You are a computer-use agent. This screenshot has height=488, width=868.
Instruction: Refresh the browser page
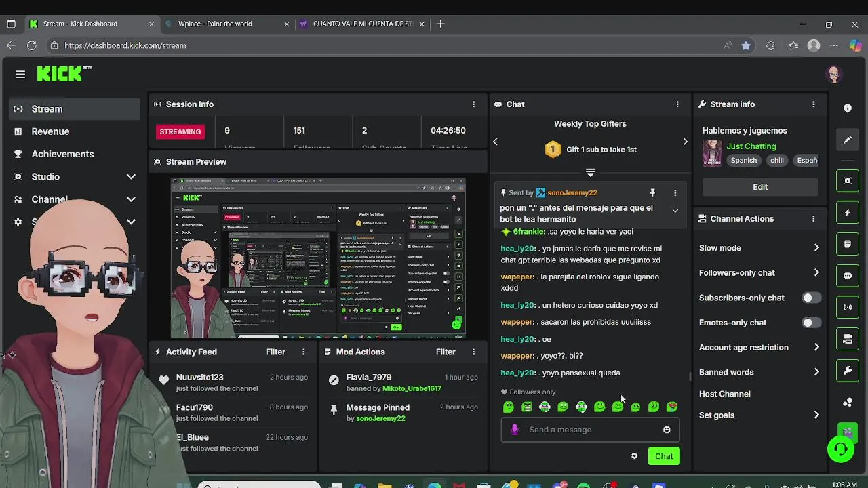(32, 45)
